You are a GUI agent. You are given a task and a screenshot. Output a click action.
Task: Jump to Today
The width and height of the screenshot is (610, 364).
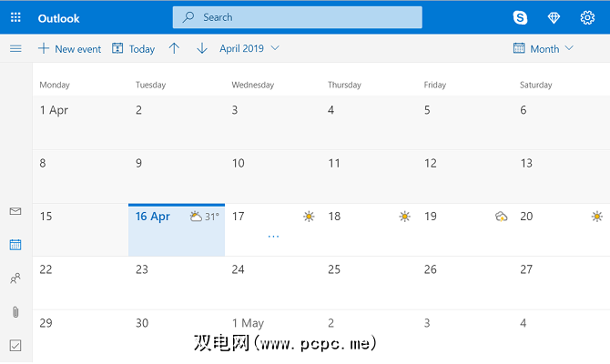click(133, 48)
